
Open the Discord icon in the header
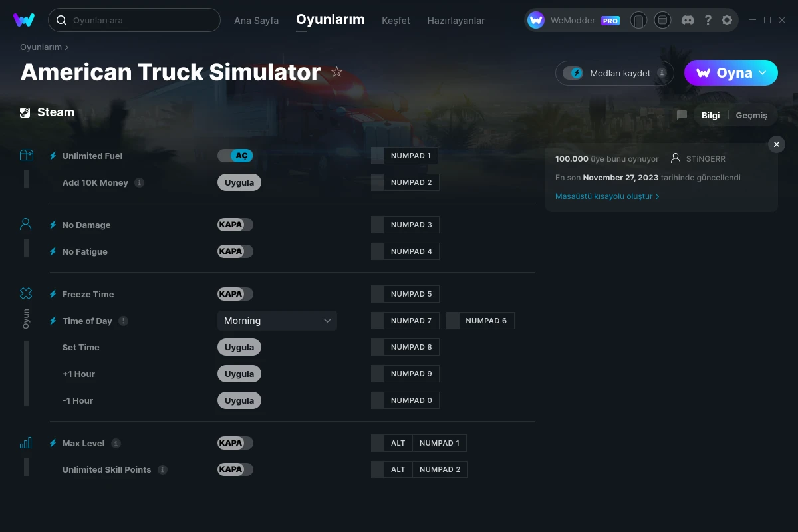click(688, 20)
